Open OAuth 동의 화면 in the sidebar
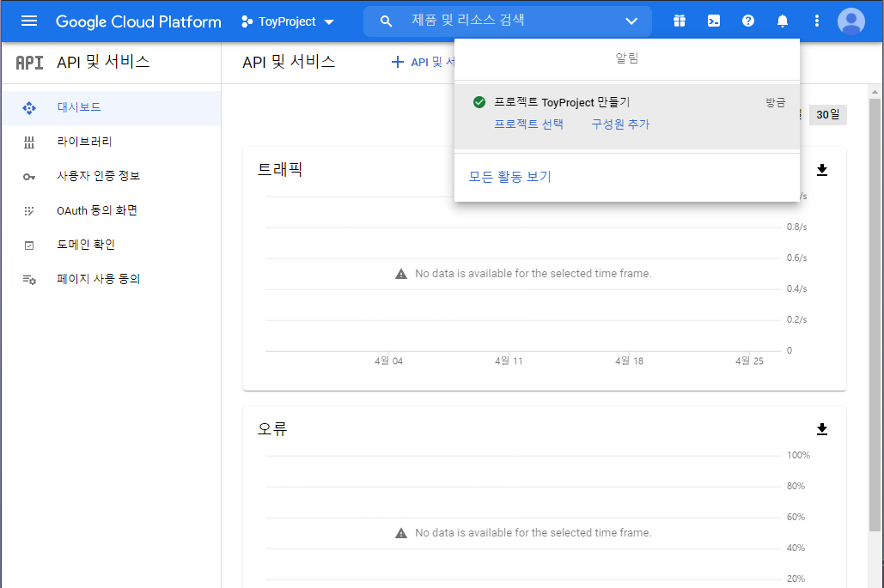This screenshot has width=884, height=588. point(112,210)
